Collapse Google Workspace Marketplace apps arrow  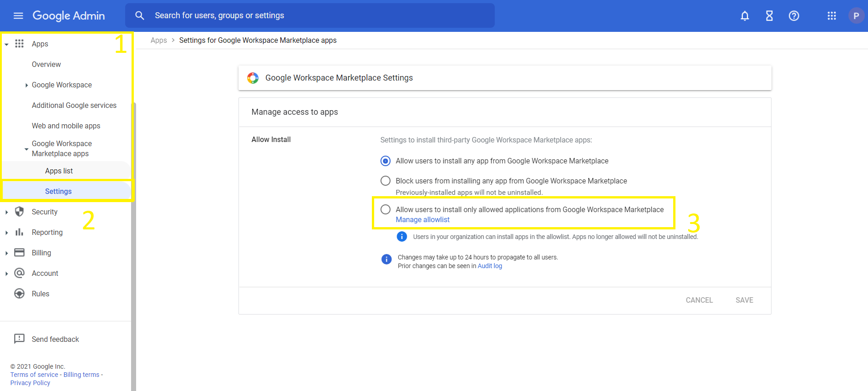pyautogui.click(x=26, y=149)
